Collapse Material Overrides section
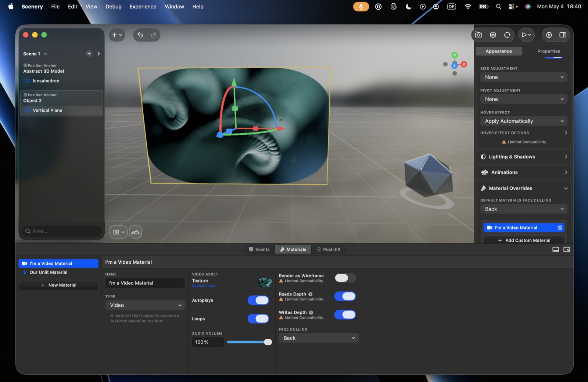The image size is (588, 382). click(566, 188)
